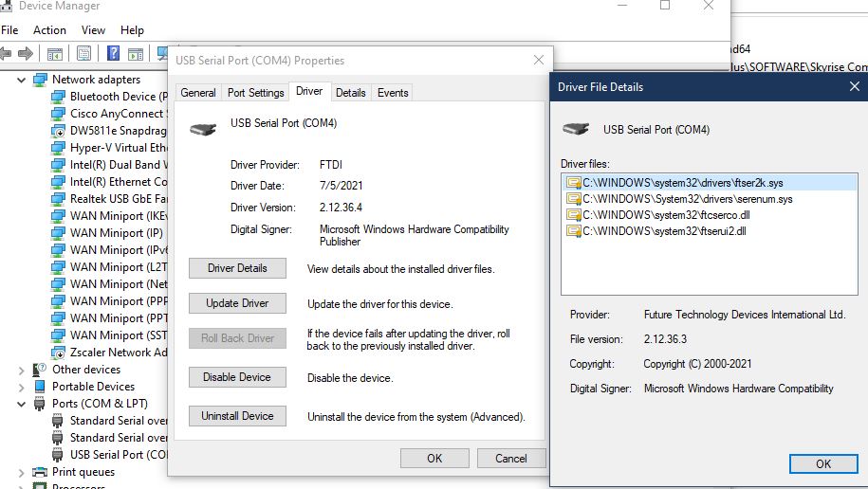The width and height of the screenshot is (868, 489).
Task: Click the Realtek USB GbE adapter icon
Action: (x=58, y=199)
